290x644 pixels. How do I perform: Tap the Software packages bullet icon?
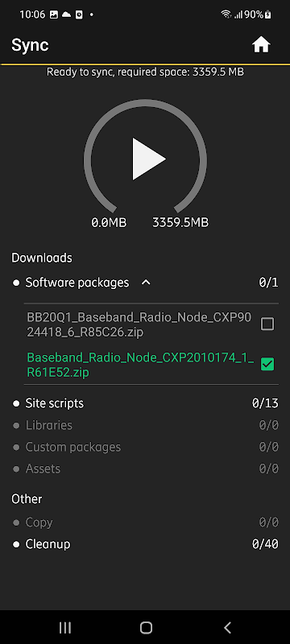16,283
